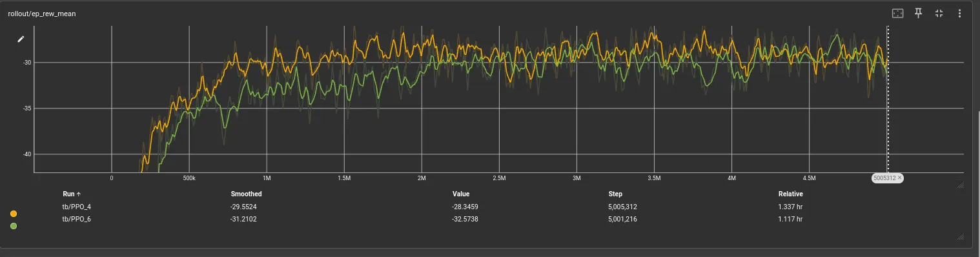Click step value 5,005,312

(622, 207)
